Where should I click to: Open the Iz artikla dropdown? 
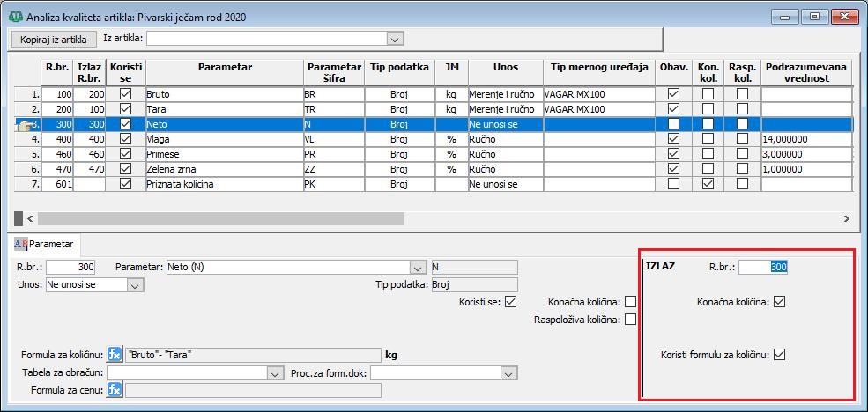coord(395,39)
